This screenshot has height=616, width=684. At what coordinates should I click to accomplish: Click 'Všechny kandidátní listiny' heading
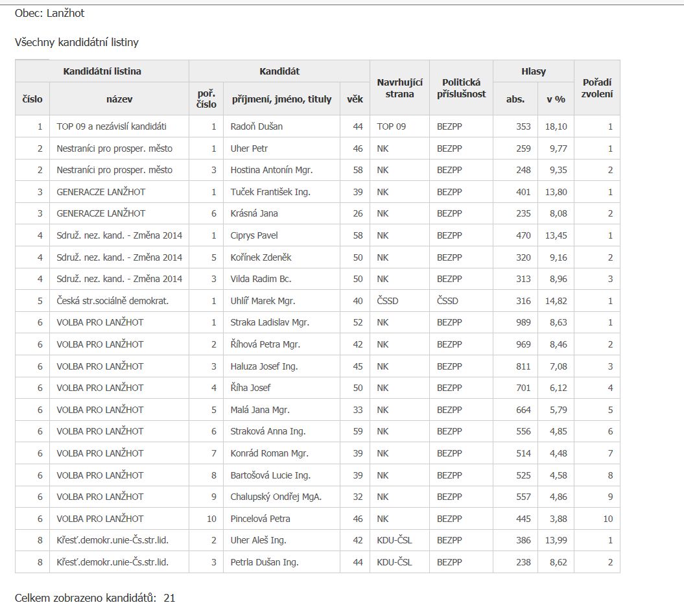pyautogui.click(x=77, y=43)
